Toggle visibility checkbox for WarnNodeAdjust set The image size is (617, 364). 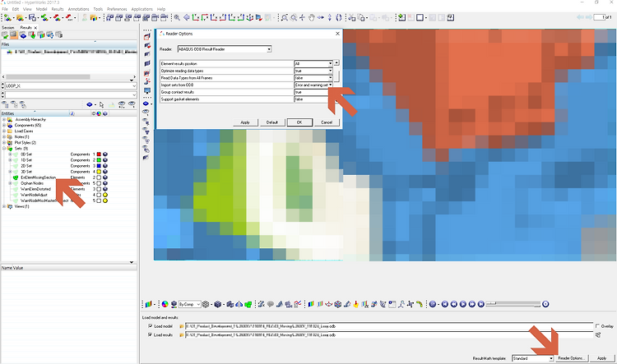pos(100,195)
